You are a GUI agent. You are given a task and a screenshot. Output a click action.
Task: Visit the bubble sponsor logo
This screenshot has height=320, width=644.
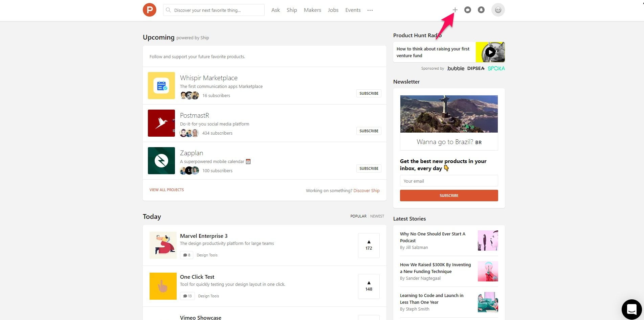pos(456,68)
